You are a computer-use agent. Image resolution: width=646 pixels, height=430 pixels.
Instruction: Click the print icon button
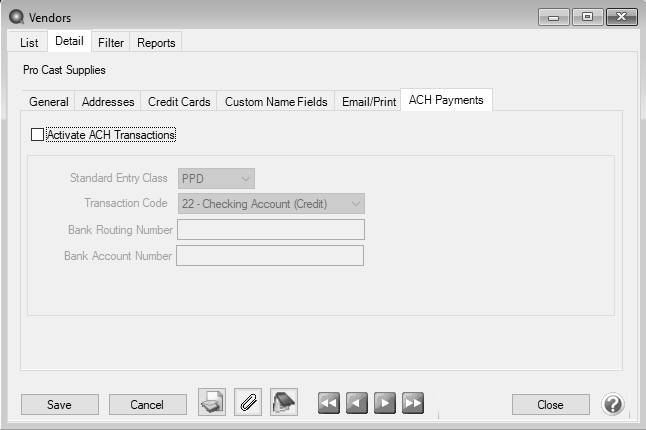[212, 403]
